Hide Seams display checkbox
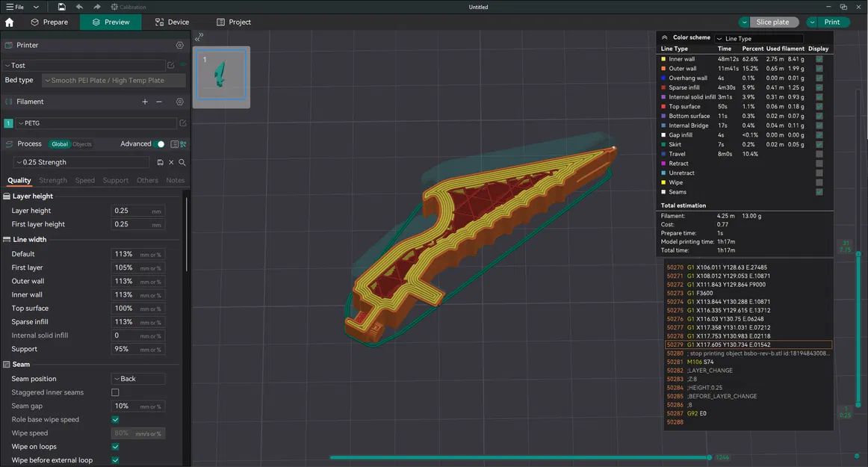 coord(819,192)
